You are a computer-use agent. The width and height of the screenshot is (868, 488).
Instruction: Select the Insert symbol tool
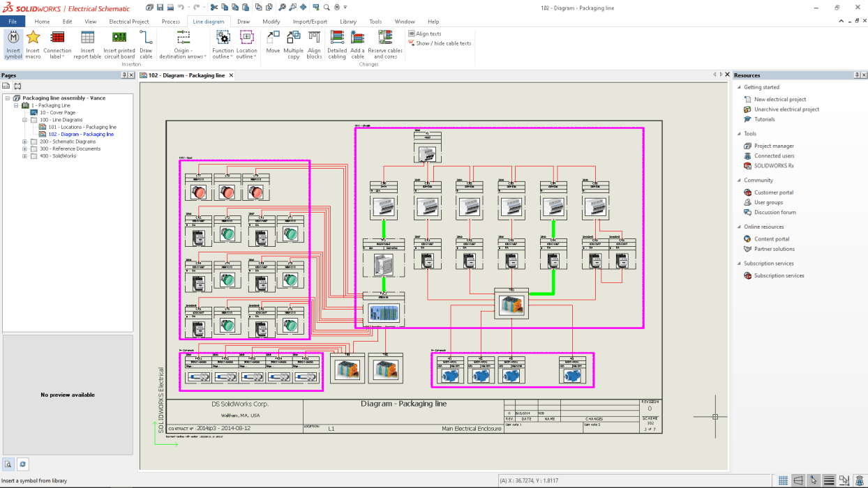coord(13,45)
